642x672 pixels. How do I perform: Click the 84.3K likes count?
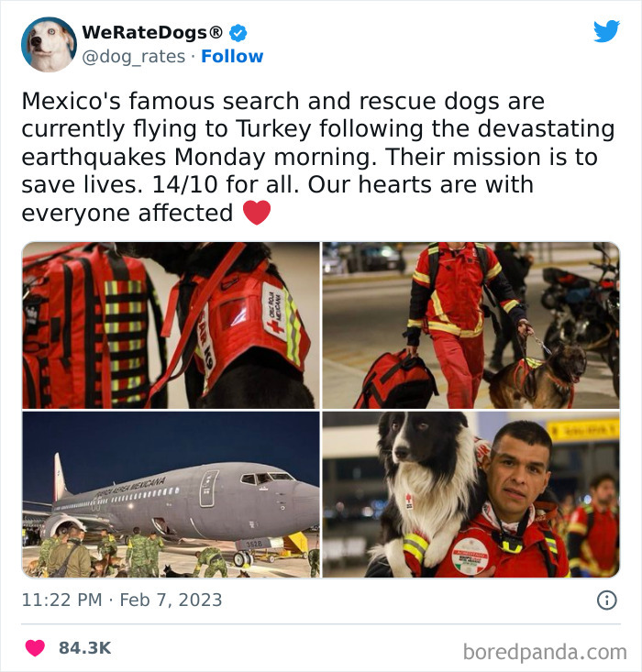[x=85, y=648]
